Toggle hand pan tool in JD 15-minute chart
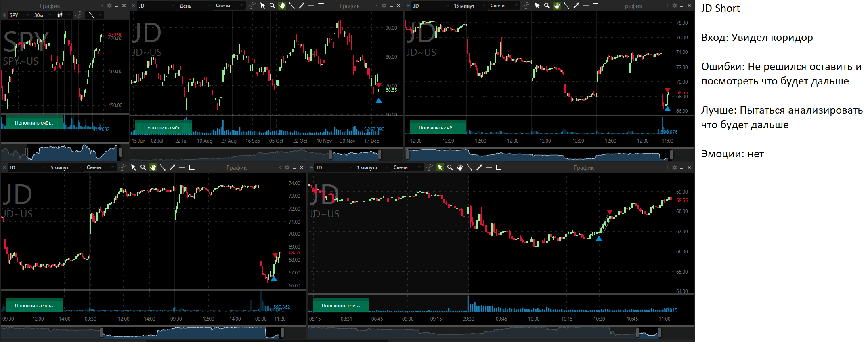Image resolution: width=868 pixels, height=342 pixels. coord(557,6)
